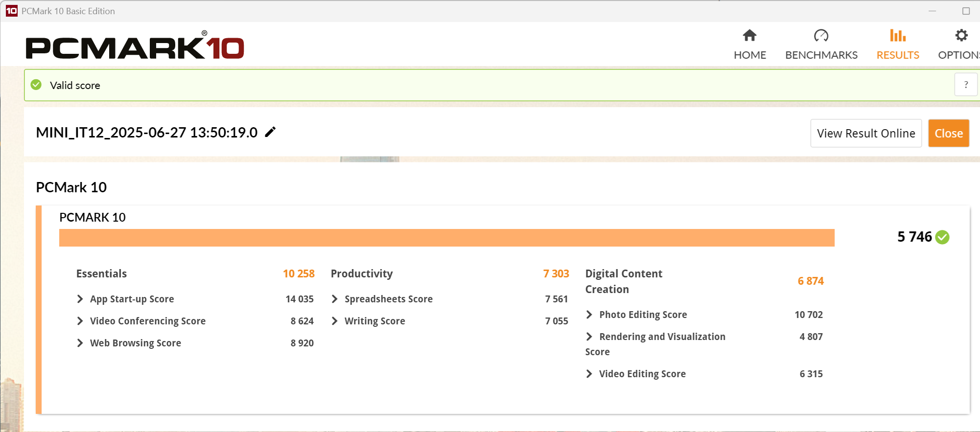Open the OPTIONS tab label
Image resolution: width=980 pixels, height=432 pixels.
958,55
